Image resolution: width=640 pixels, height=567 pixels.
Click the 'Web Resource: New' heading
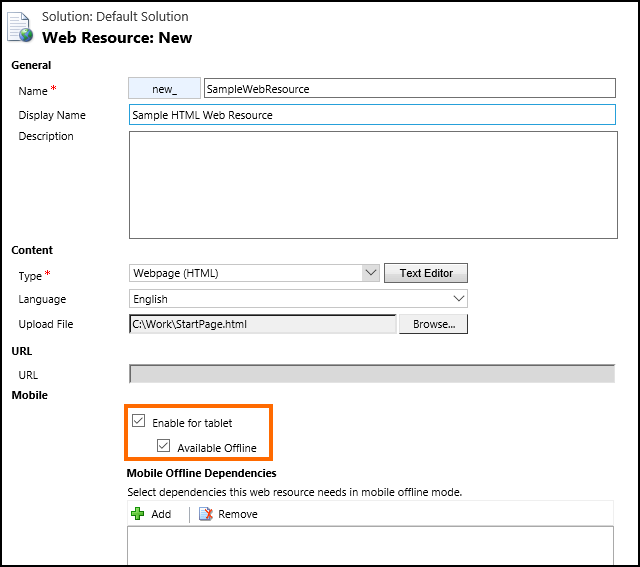pyautogui.click(x=117, y=38)
